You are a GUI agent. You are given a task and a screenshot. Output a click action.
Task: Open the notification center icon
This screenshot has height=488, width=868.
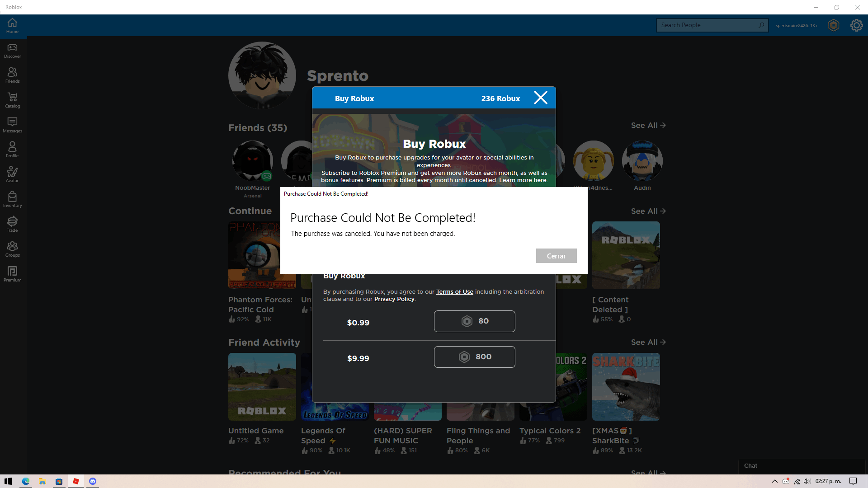pyautogui.click(x=853, y=481)
